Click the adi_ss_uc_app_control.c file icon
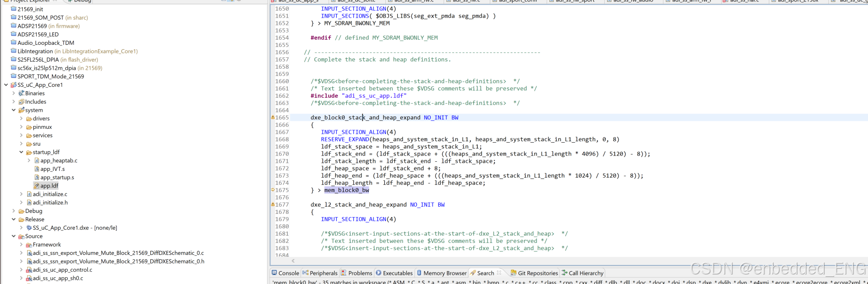The height and width of the screenshot is (284, 868). click(x=29, y=270)
